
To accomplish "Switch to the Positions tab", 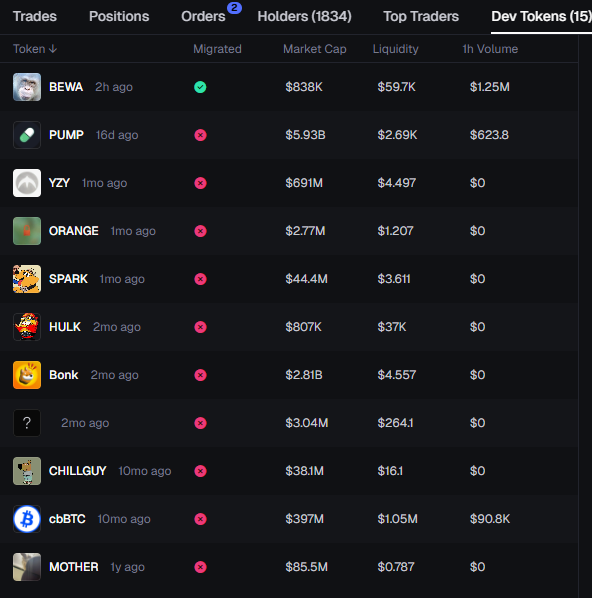I will tap(119, 16).
